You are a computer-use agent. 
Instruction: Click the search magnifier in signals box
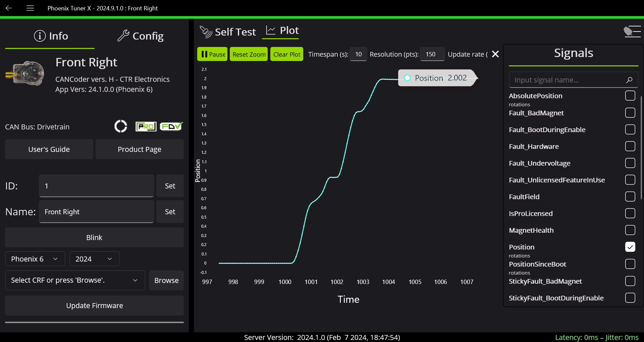(629, 80)
